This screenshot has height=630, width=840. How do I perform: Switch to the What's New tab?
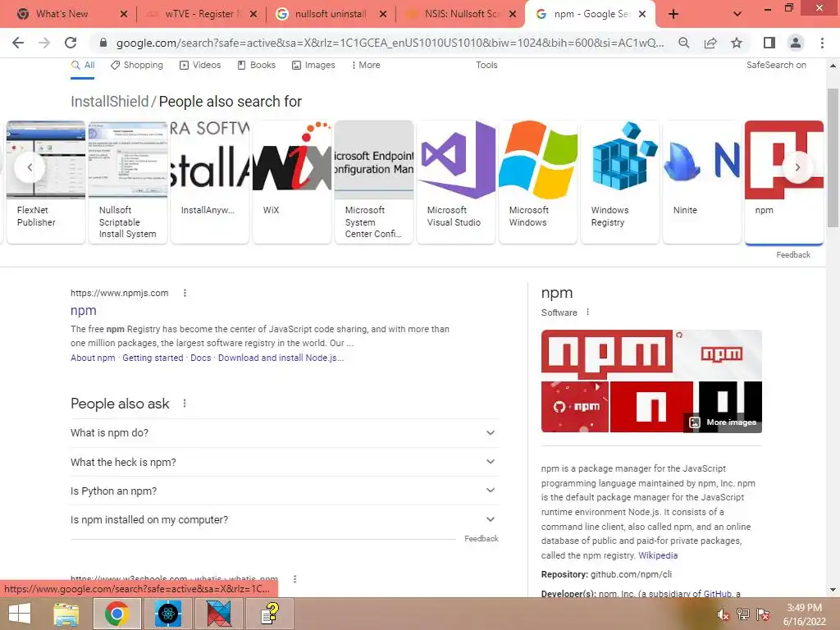(62, 14)
